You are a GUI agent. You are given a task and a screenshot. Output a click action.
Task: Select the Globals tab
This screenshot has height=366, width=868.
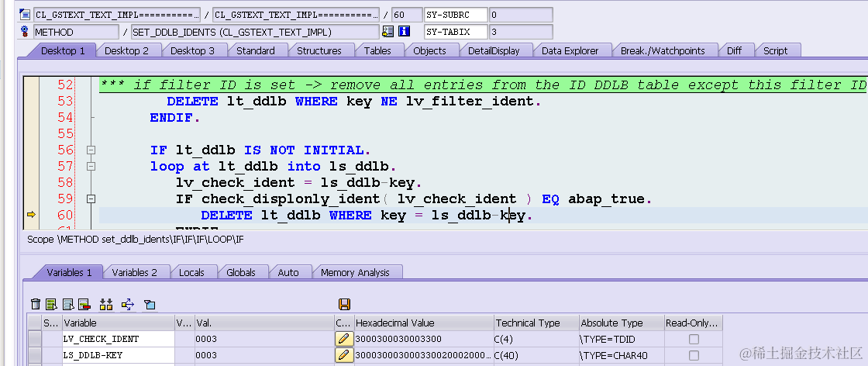(x=241, y=272)
